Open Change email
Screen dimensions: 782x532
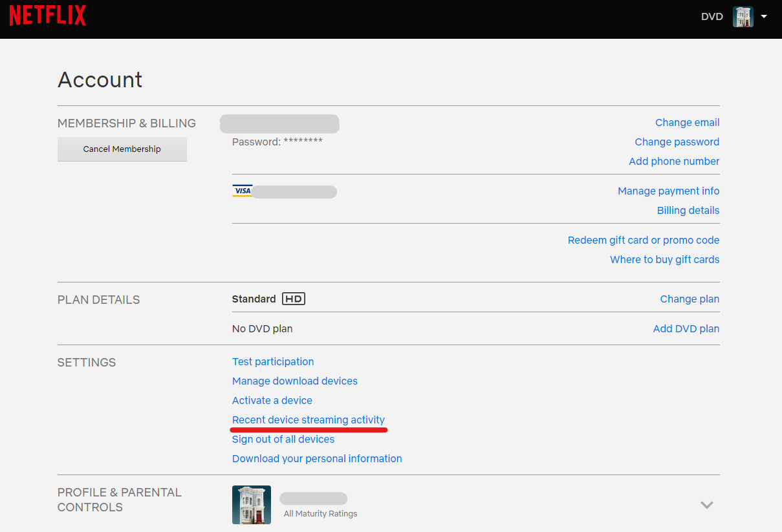click(x=687, y=122)
